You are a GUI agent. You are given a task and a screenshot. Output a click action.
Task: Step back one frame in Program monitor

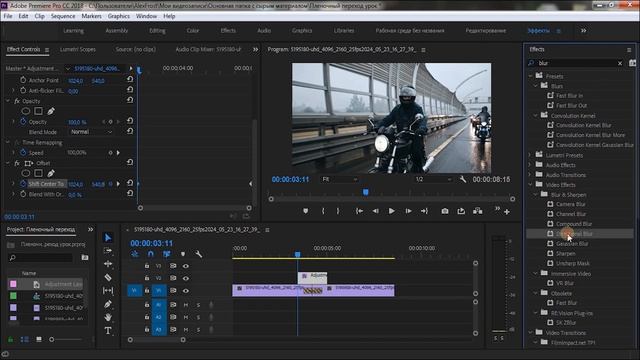pos(376,211)
